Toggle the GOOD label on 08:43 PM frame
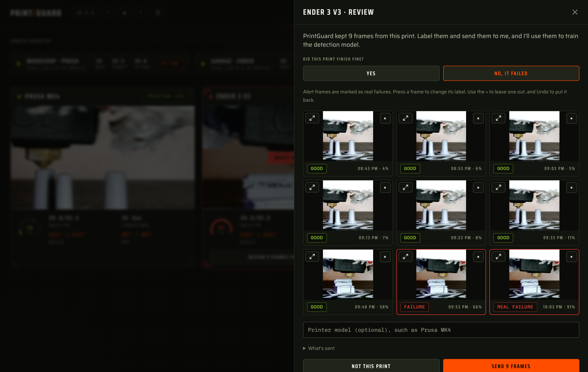Viewport: 588px width, 372px height. click(x=317, y=168)
